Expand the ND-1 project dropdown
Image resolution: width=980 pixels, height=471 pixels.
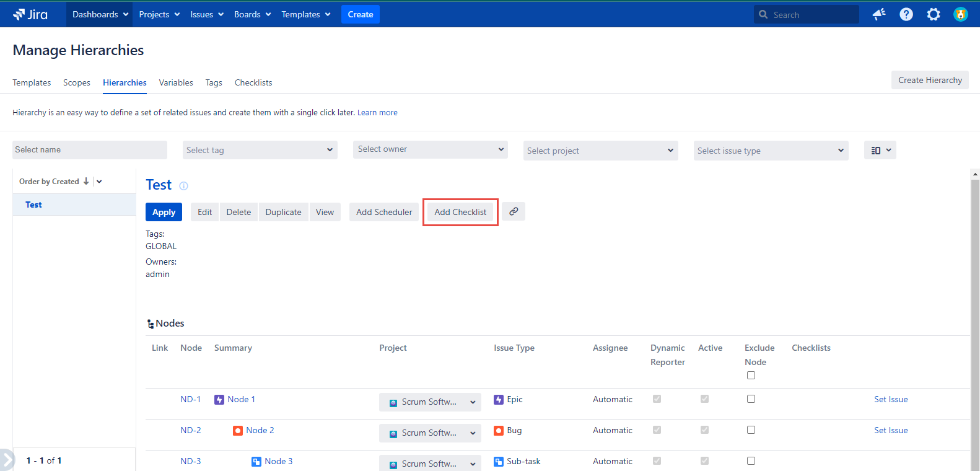(430, 402)
